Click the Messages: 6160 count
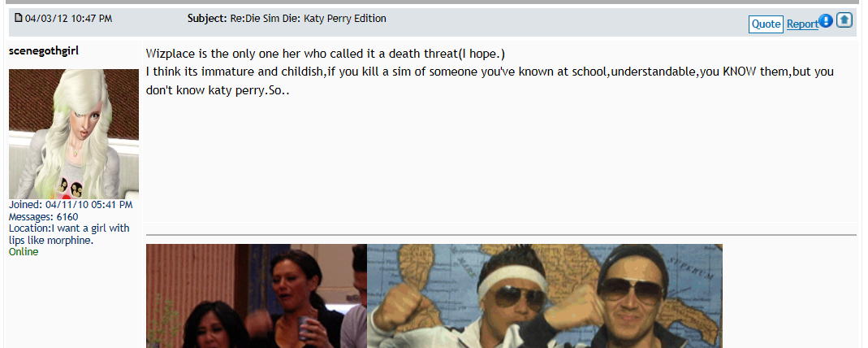Screen dimensions: 868x348 point(44,216)
